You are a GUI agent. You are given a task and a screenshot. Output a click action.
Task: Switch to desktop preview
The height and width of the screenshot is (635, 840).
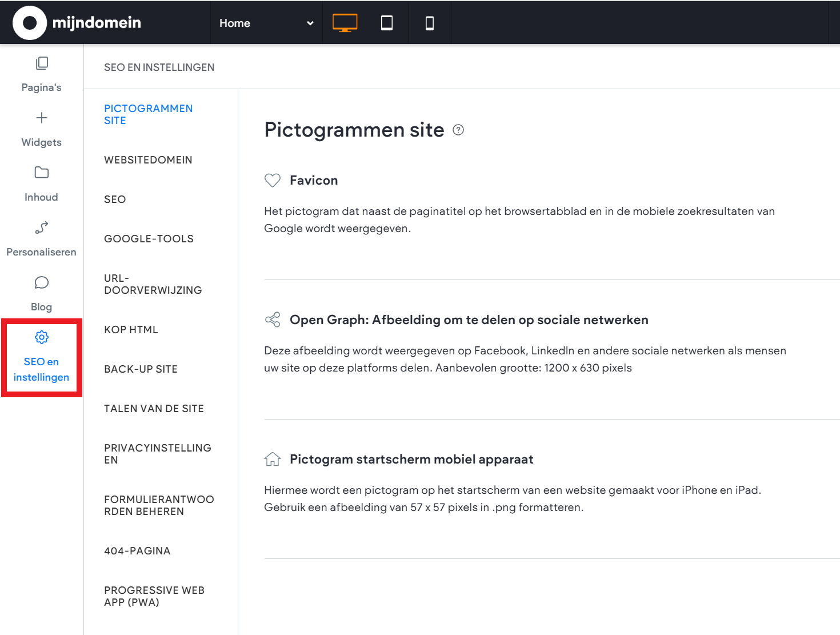(x=345, y=23)
